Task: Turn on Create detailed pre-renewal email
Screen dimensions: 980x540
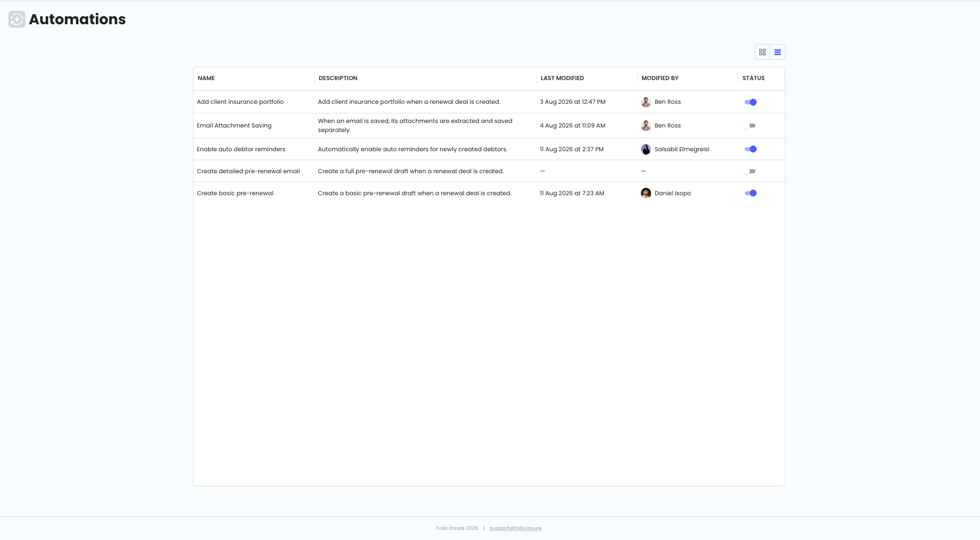Action: pyautogui.click(x=750, y=172)
